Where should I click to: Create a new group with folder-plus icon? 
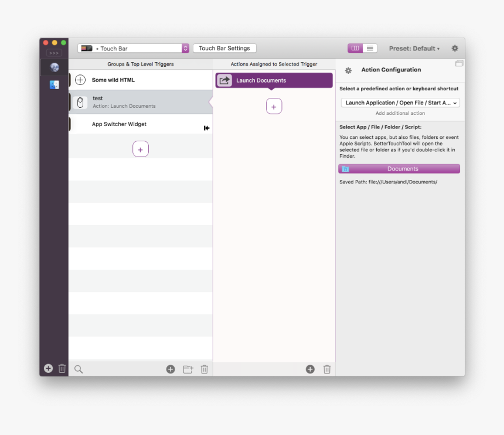[188, 369]
